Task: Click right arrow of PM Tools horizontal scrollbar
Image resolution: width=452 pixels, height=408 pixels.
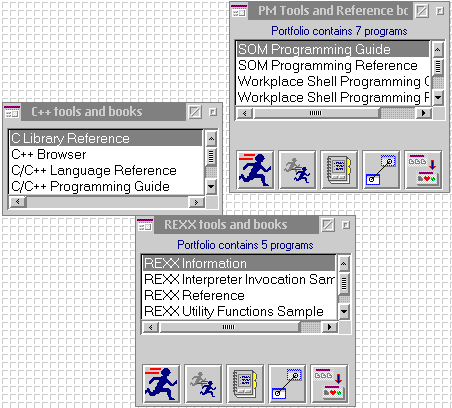Action: [x=423, y=113]
